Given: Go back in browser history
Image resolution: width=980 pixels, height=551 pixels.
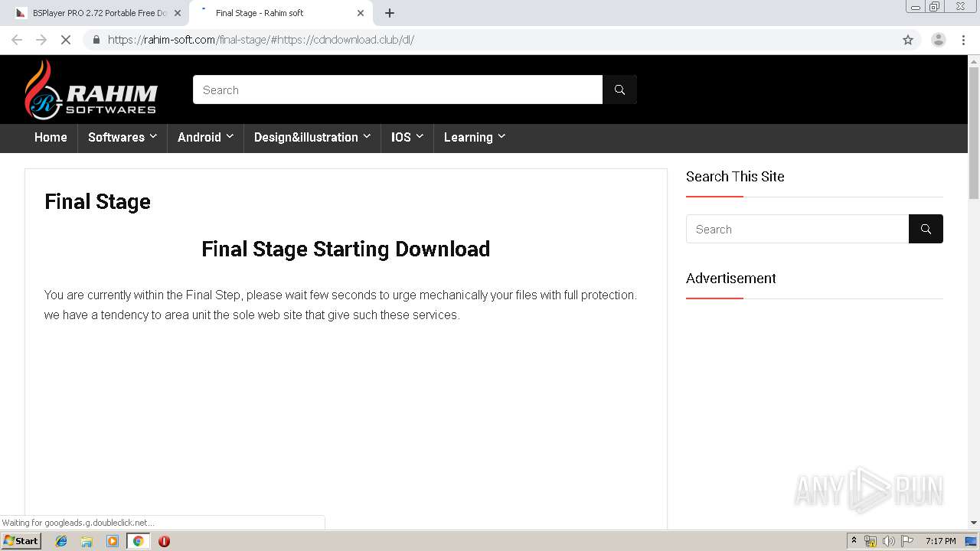Looking at the screenshot, I should click(17, 40).
